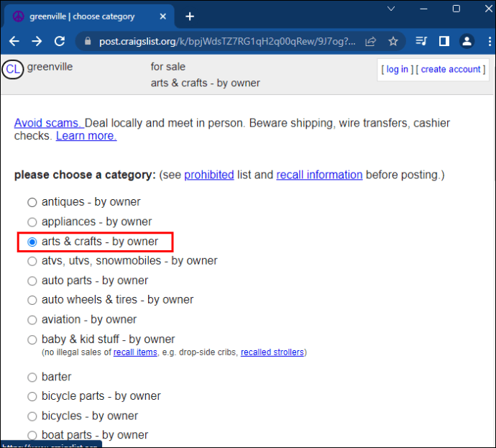Select bicycles - by owner radio
The width and height of the screenshot is (496, 448).
pyautogui.click(x=32, y=416)
